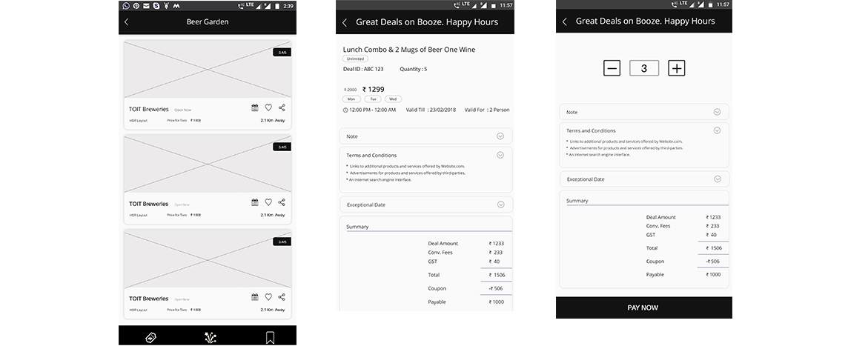Share the first TOIT Breweries card
Viewport: 868px width, 346px height.
282,107
